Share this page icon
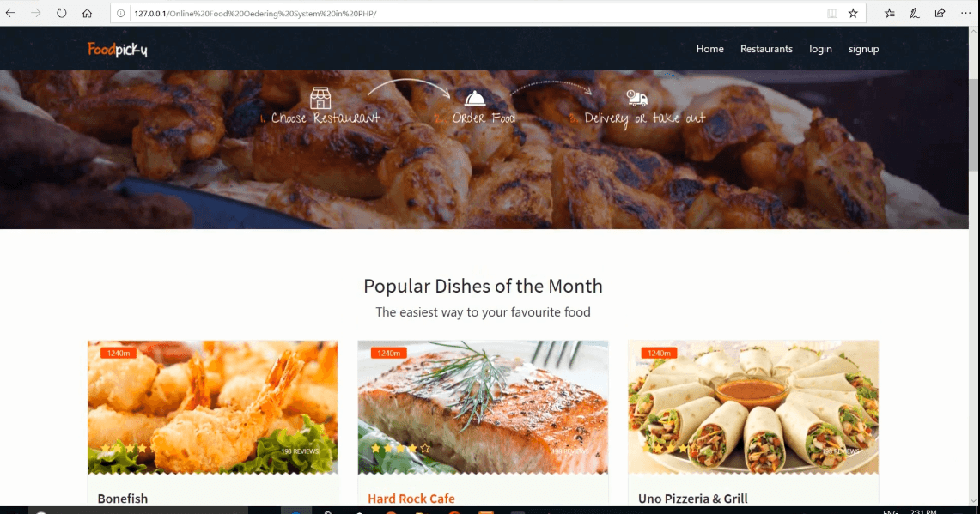This screenshot has width=980, height=514. 940,13
